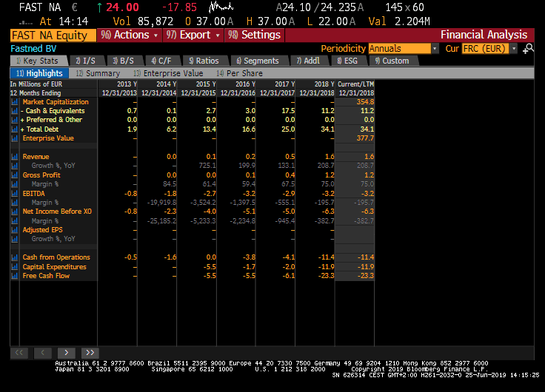Image resolution: width=545 pixels, height=392 pixels.
Task: Switch to the I/S tab
Action: 86,61
